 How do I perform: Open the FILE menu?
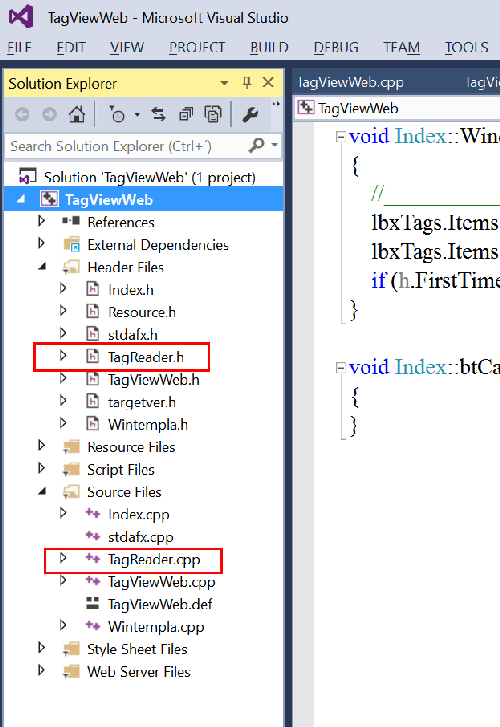(x=19, y=47)
